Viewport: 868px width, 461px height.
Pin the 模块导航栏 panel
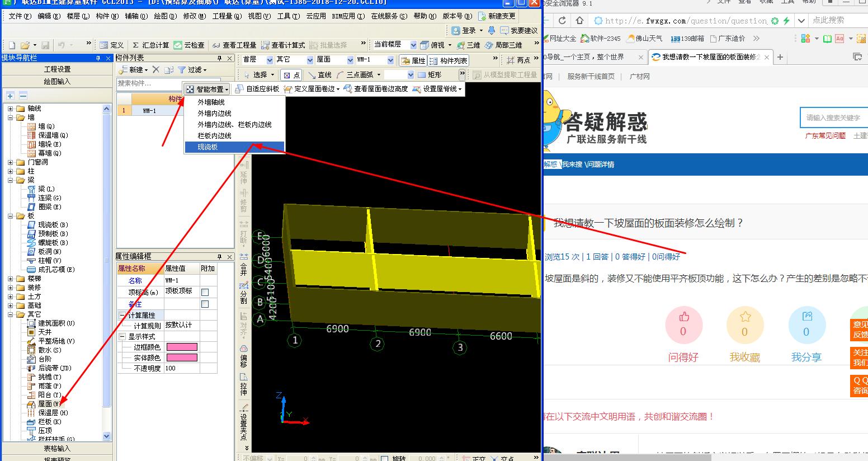pos(98,58)
